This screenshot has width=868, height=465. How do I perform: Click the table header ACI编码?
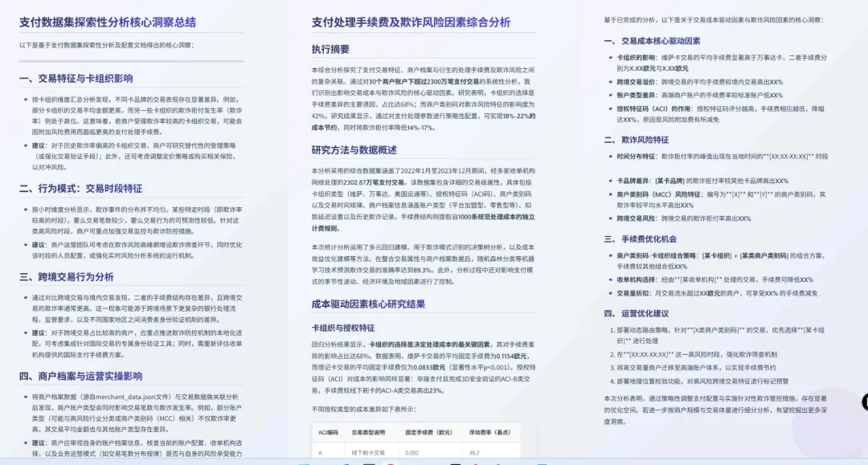[328, 432]
